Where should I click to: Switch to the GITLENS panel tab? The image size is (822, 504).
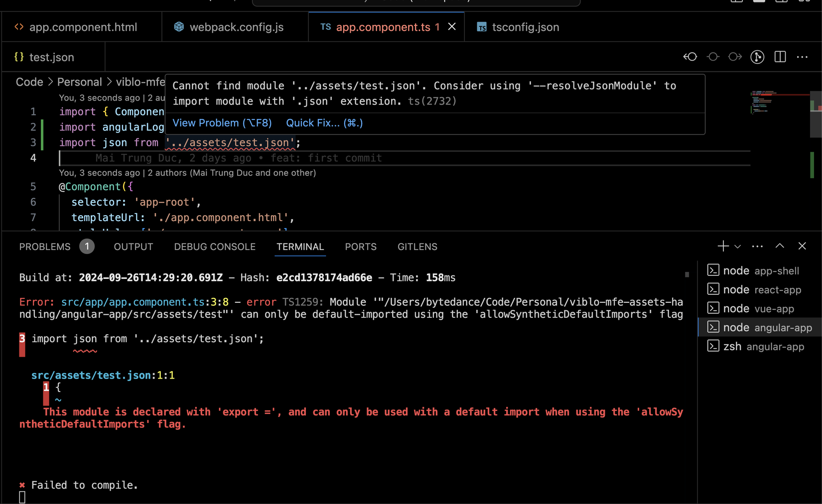click(417, 246)
